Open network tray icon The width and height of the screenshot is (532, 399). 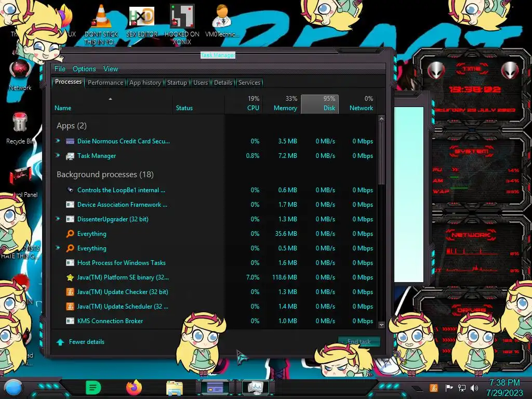tap(462, 388)
